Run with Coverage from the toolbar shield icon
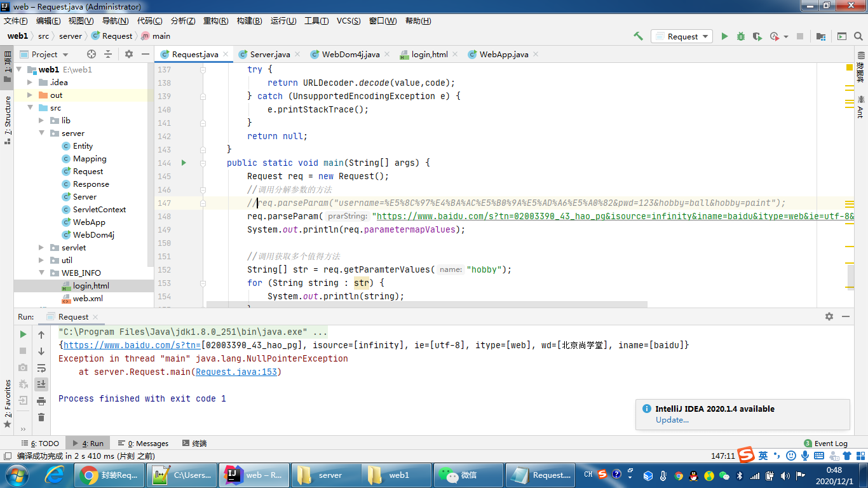 (757, 36)
